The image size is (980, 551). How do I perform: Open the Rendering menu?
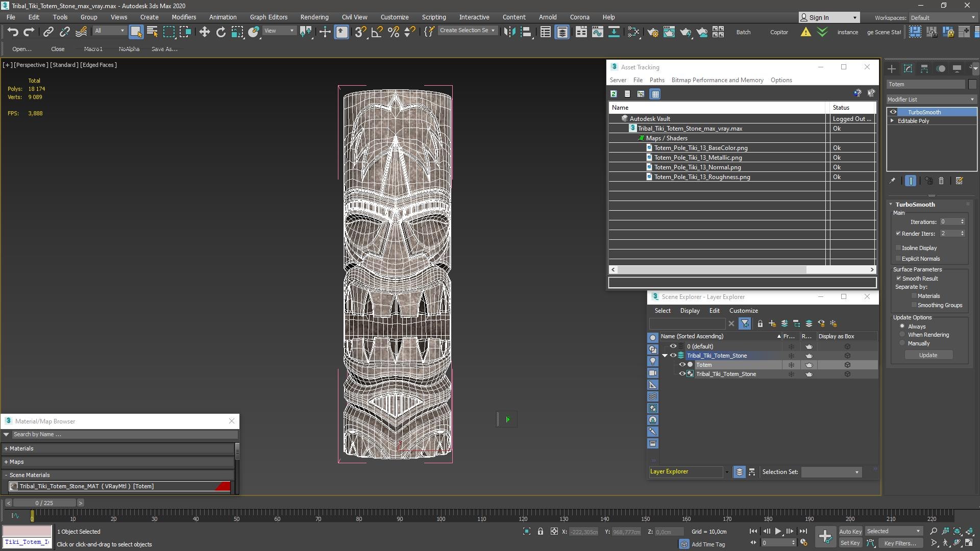tap(314, 17)
